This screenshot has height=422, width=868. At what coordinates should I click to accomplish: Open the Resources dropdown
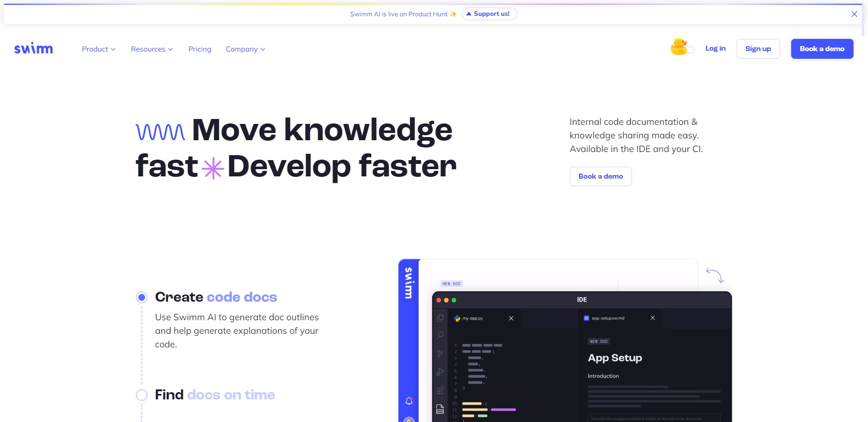pyautogui.click(x=151, y=49)
